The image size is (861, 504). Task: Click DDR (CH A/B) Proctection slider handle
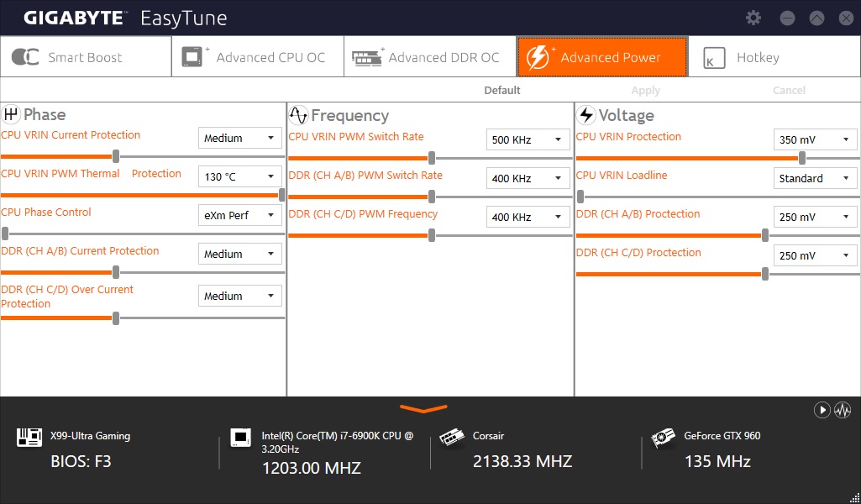coord(765,235)
